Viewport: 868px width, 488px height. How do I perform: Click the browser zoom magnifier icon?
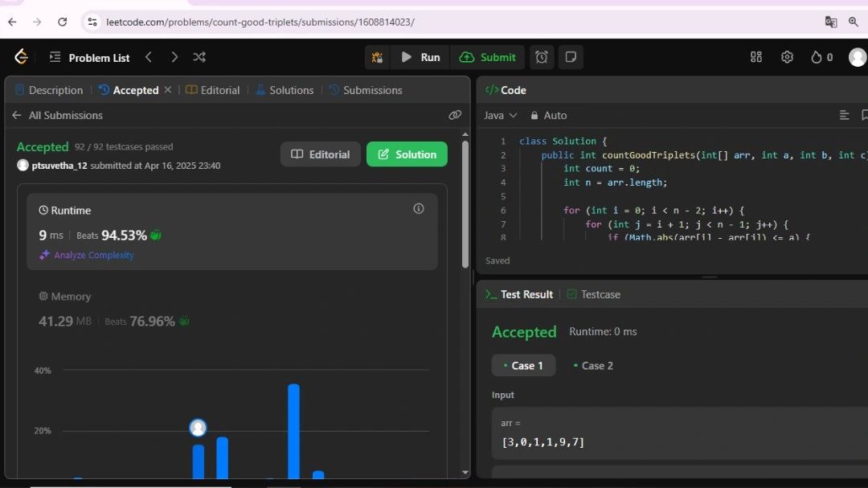pyautogui.click(x=853, y=22)
